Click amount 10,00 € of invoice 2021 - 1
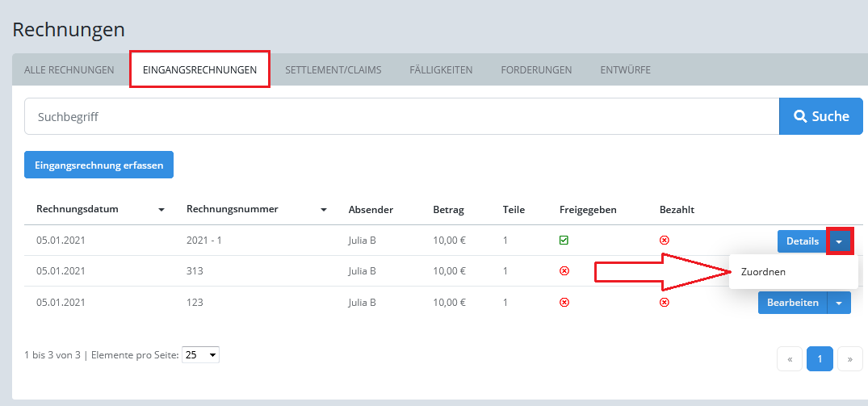 tap(450, 241)
